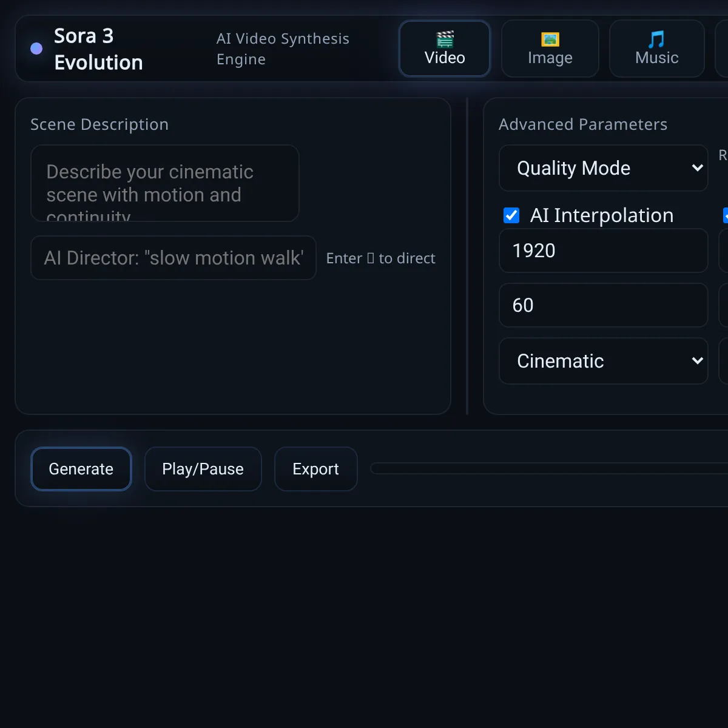Click the music note icon on Music tab
728x728 pixels.
pyautogui.click(x=656, y=39)
